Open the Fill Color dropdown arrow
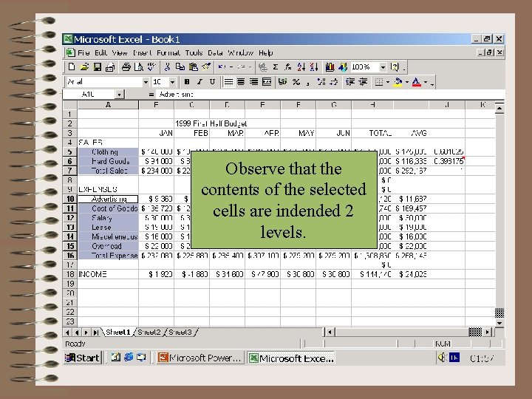The width and height of the screenshot is (532, 399). click(x=407, y=82)
